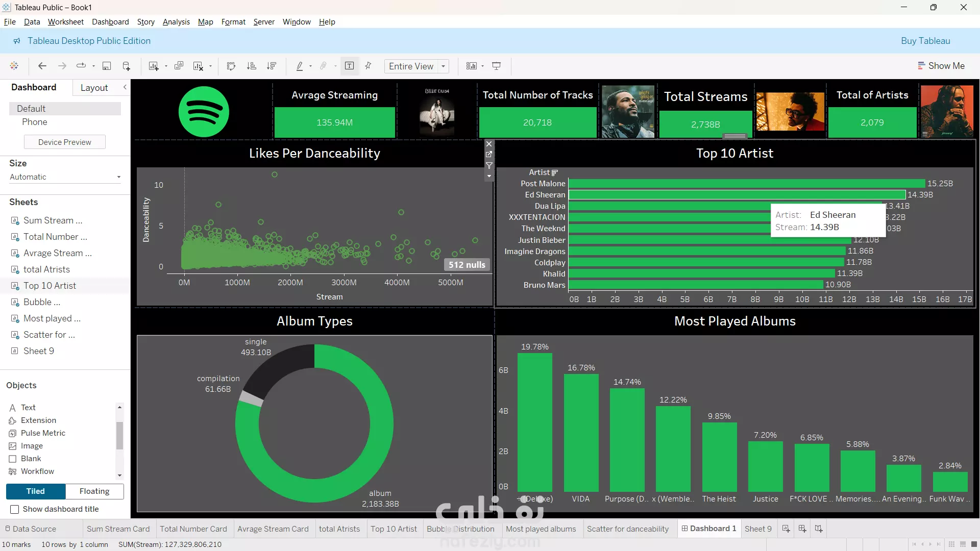Image resolution: width=980 pixels, height=551 pixels.
Task: Click the Use as Filter funnel icon
Action: coord(489,165)
